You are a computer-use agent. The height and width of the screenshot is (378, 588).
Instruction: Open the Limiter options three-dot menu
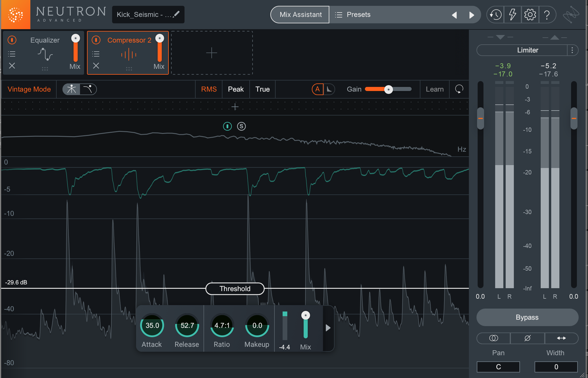coord(573,50)
